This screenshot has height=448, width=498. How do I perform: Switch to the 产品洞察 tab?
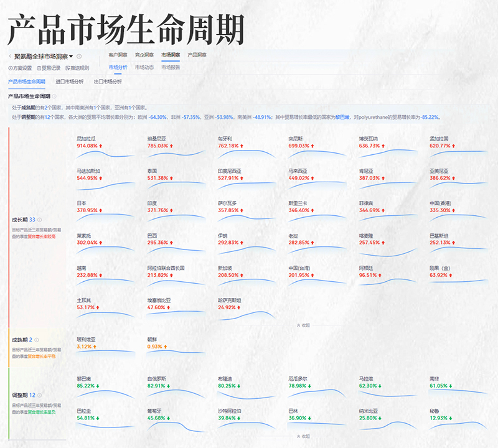tap(197, 55)
